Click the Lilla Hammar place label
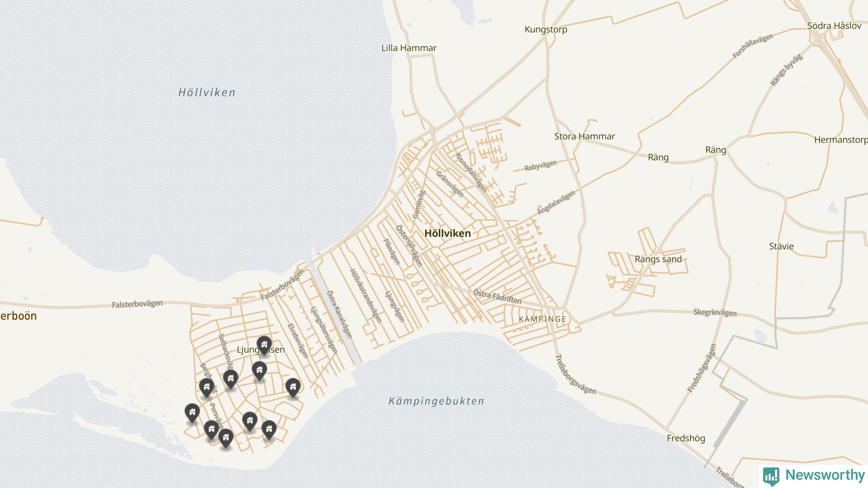The width and height of the screenshot is (868, 488). point(409,48)
